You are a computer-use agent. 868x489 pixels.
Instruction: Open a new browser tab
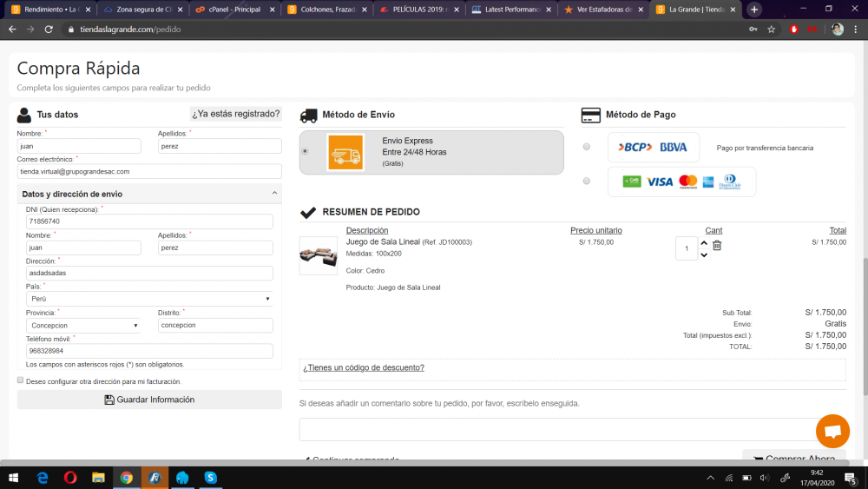click(x=754, y=10)
